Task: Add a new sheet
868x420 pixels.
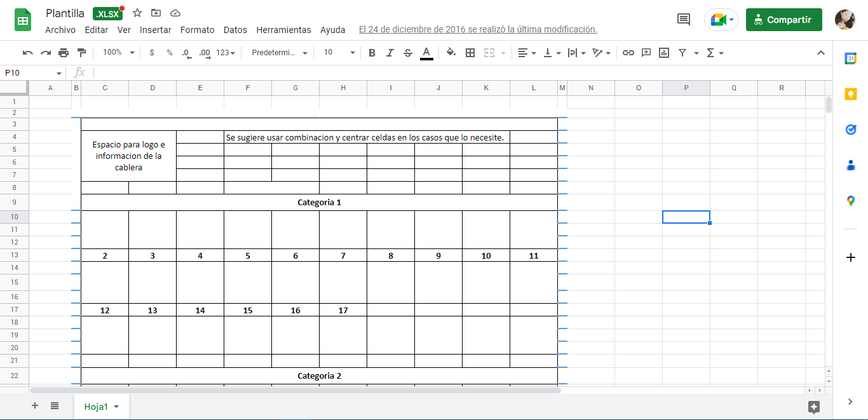Action: (x=35, y=406)
